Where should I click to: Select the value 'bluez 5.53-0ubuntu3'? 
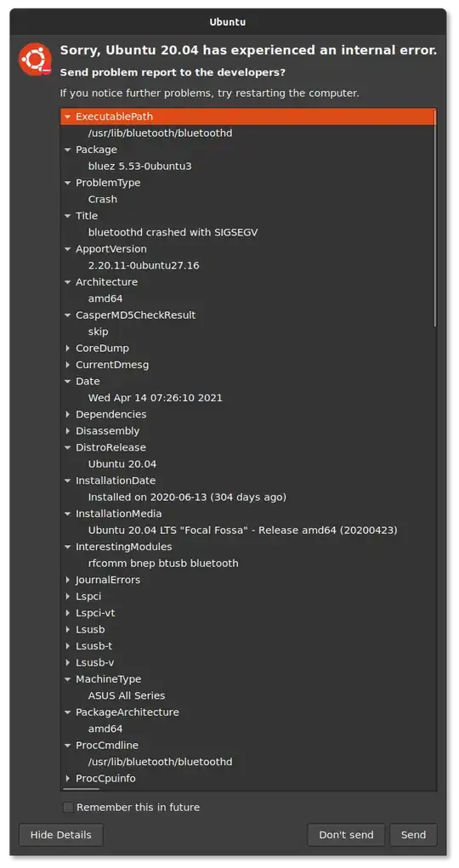[x=140, y=166]
